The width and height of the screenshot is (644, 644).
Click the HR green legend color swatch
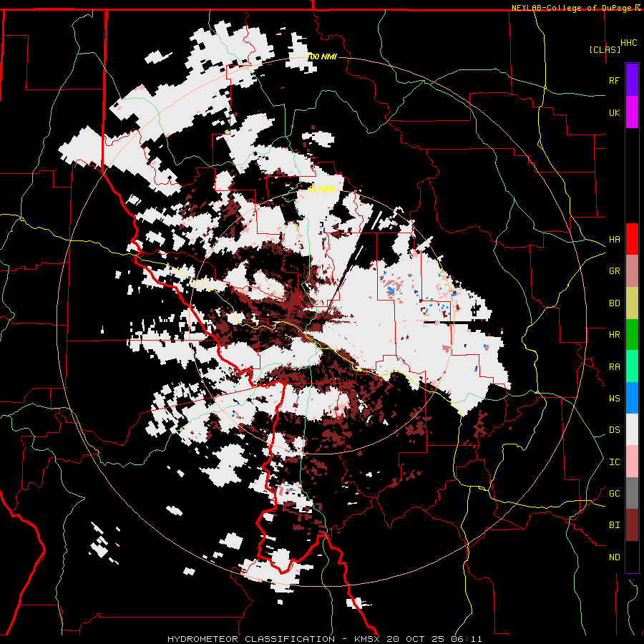632,335
